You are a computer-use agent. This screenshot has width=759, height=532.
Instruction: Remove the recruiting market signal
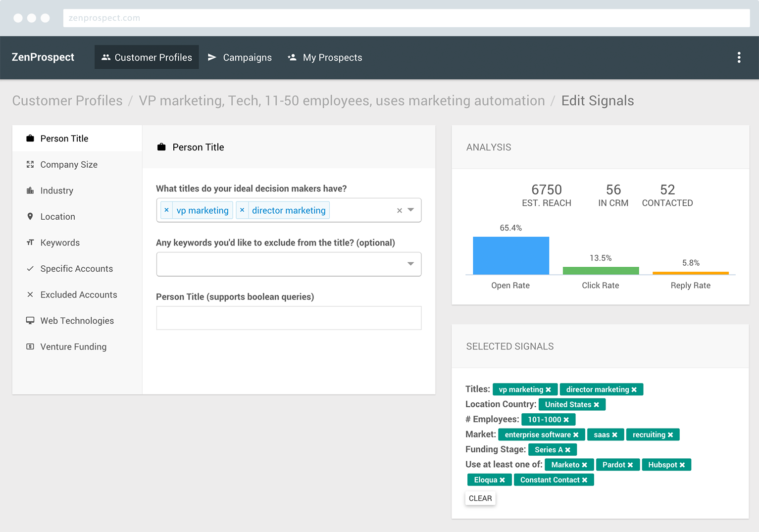coord(670,435)
